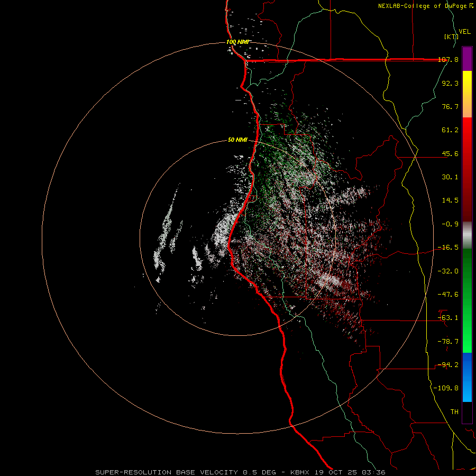Screen dimensions: 476x476
Task: Click the VEL legend title
Action: 464,32
